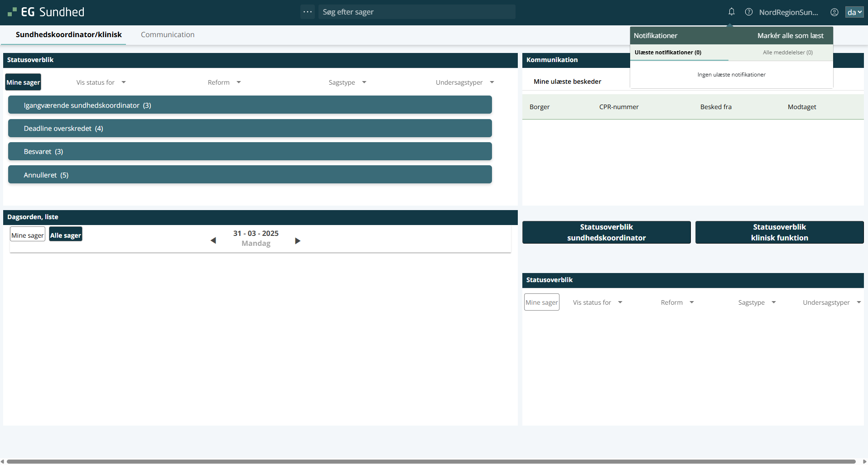Click Markér alle som læst
Image resolution: width=868 pixels, height=465 pixels.
(790, 36)
